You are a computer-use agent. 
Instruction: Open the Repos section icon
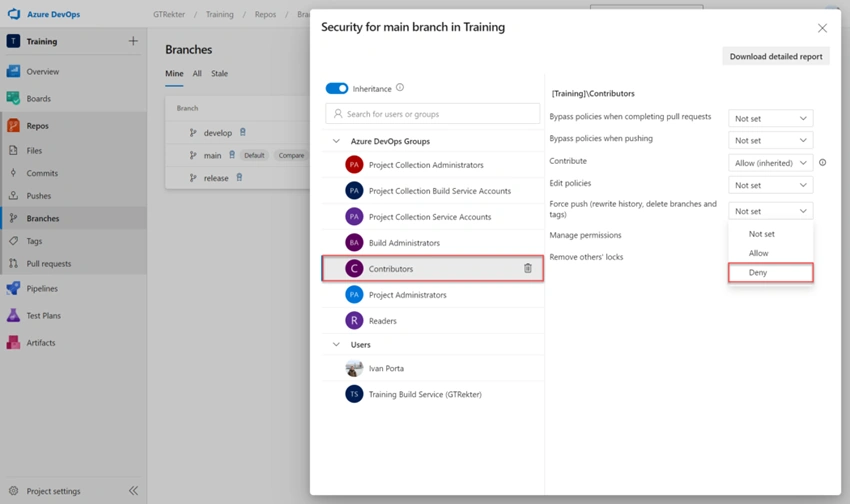pos(14,125)
